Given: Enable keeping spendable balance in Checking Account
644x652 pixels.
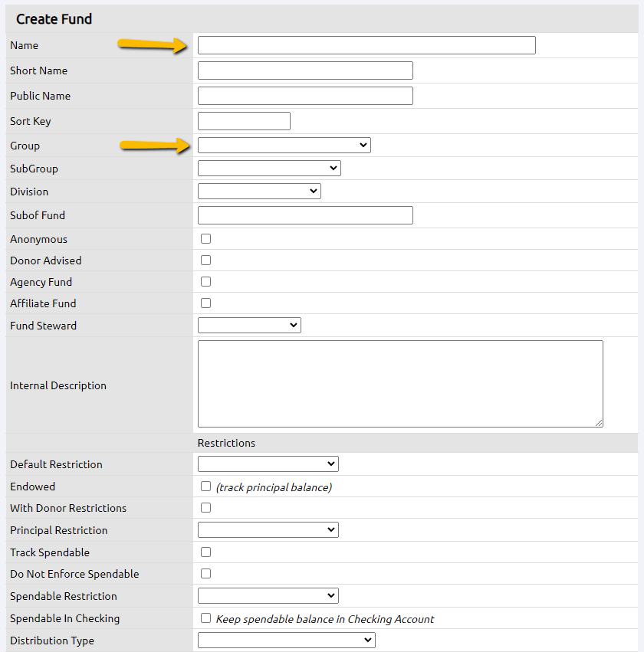Looking at the screenshot, I should pyautogui.click(x=205, y=618).
